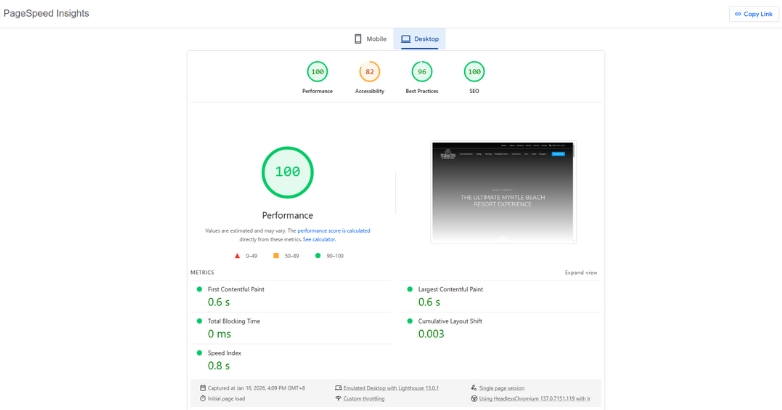The width and height of the screenshot is (782, 410).
Task: Click the Total Blocking Time label
Action: click(x=234, y=321)
